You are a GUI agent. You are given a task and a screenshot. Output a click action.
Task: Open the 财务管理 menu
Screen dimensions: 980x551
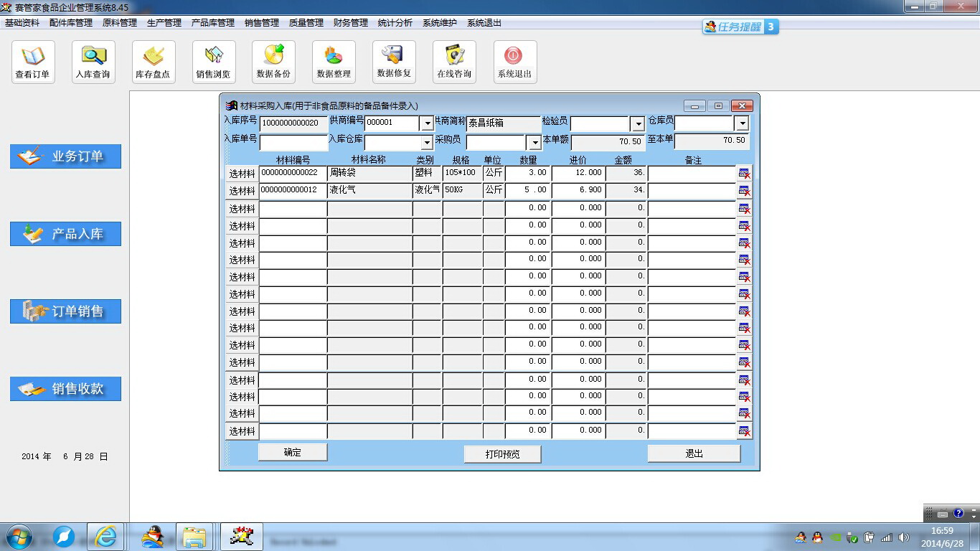[x=351, y=23]
